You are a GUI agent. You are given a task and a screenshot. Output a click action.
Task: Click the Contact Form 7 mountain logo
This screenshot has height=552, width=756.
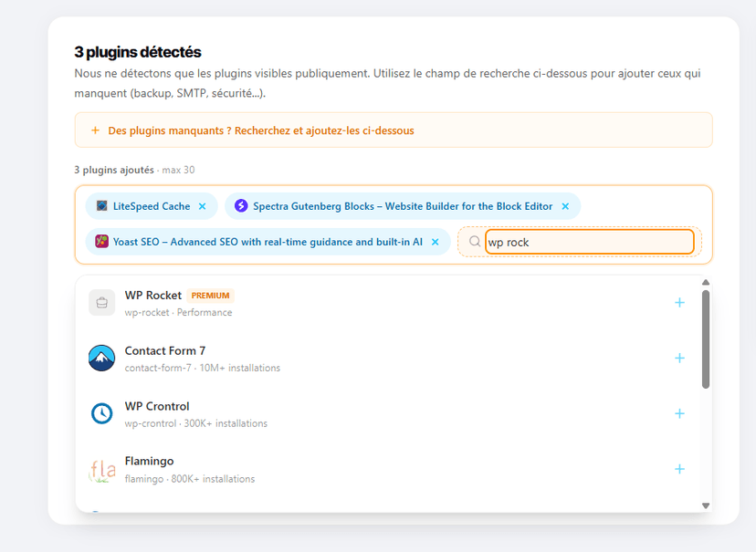tap(102, 359)
